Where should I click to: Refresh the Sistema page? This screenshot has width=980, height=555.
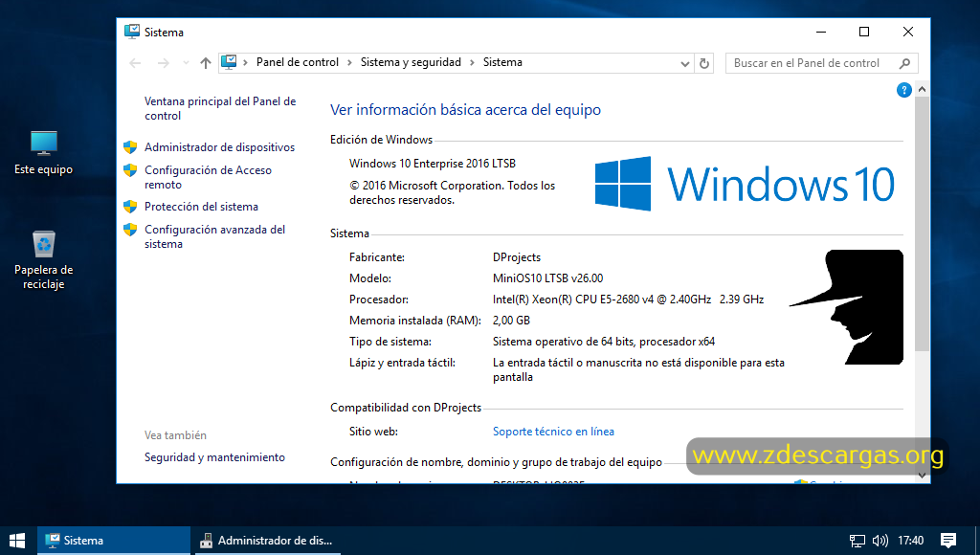click(704, 63)
